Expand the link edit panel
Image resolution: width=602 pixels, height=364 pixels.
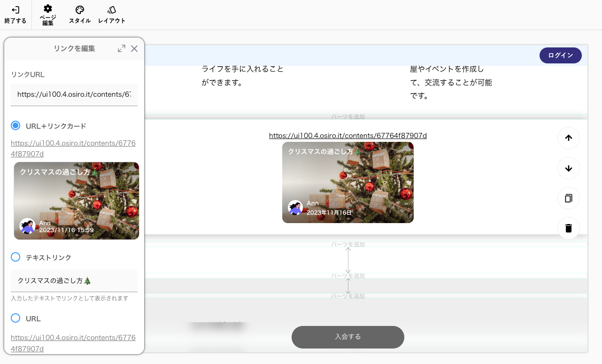tap(121, 48)
